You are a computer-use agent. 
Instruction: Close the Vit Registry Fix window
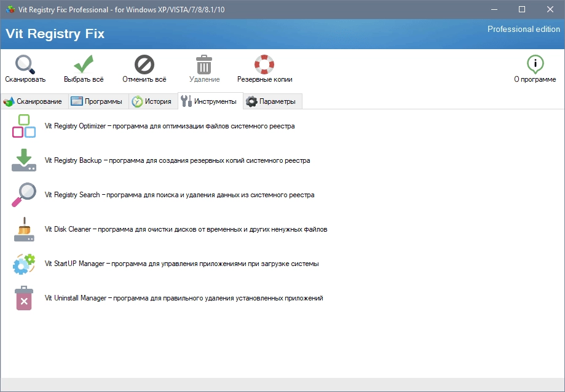[x=550, y=9]
